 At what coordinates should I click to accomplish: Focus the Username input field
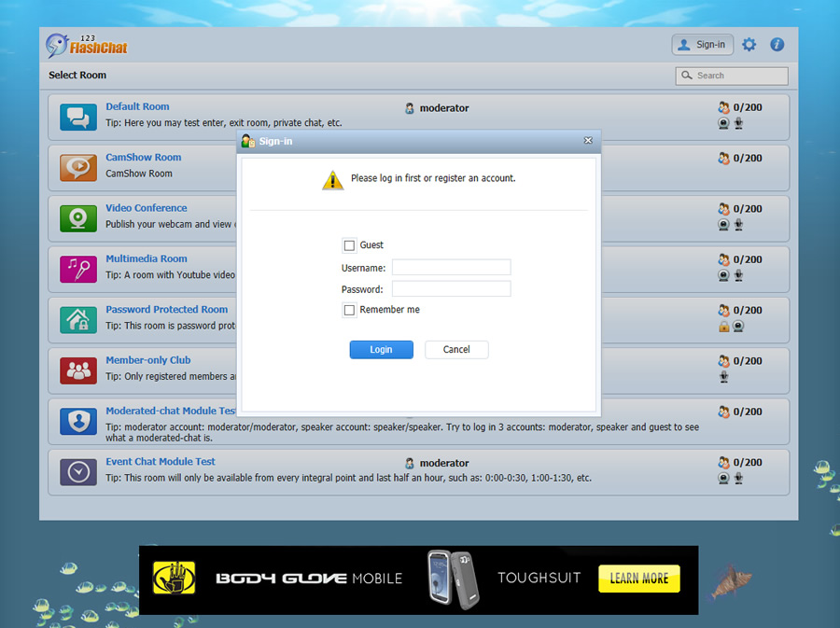click(451, 268)
